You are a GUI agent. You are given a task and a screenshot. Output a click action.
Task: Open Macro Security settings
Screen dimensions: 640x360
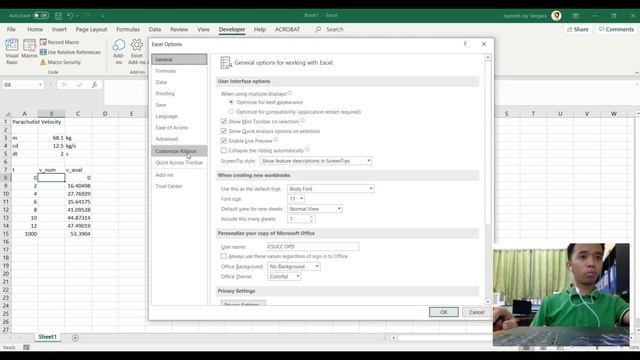tap(60, 62)
